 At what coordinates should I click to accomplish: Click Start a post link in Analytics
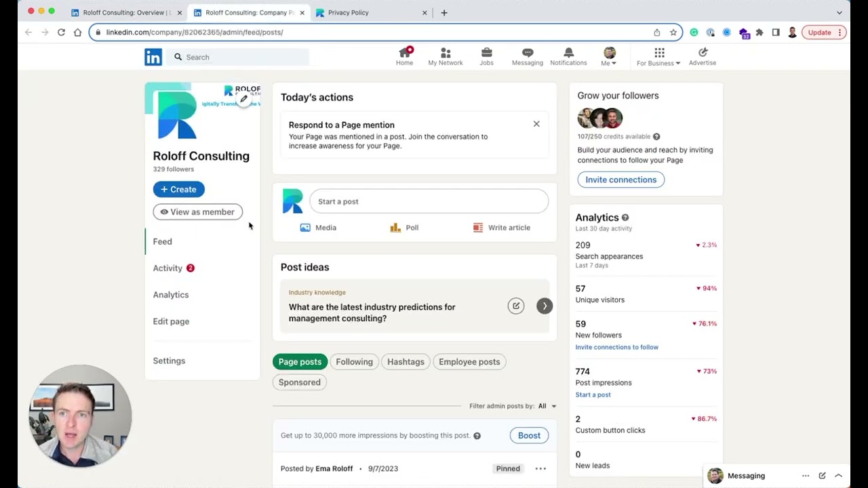click(593, 394)
